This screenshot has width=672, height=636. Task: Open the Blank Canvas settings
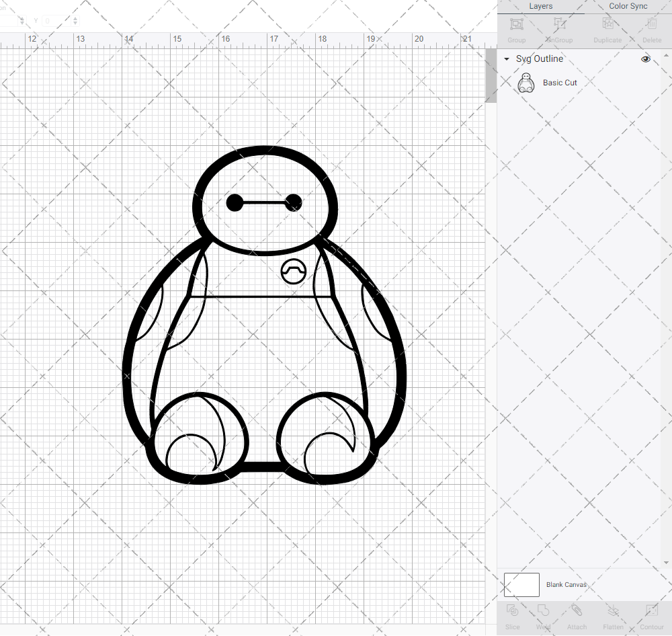point(566,585)
